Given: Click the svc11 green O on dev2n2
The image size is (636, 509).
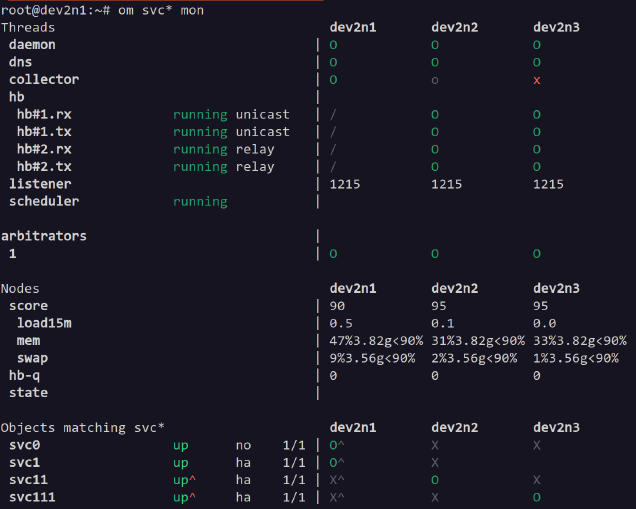Looking at the screenshot, I should 435,480.
